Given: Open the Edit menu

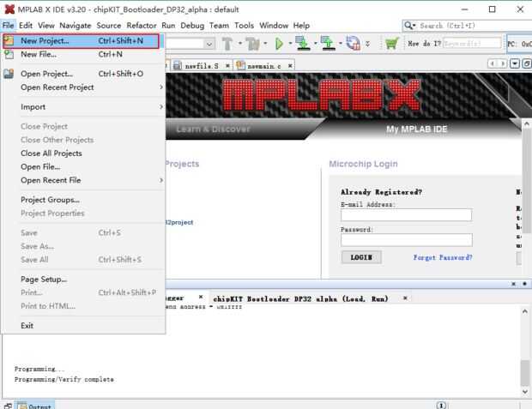Looking at the screenshot, I should point(26,26).
